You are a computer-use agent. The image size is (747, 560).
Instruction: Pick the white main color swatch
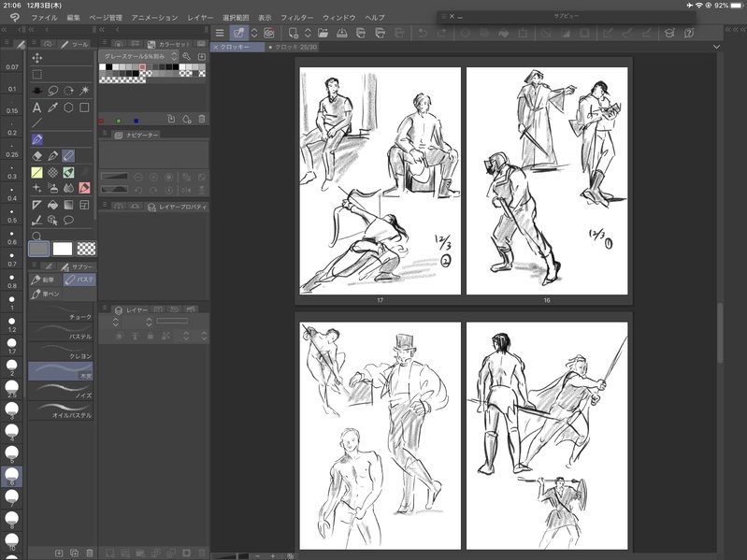click(62, 248)
